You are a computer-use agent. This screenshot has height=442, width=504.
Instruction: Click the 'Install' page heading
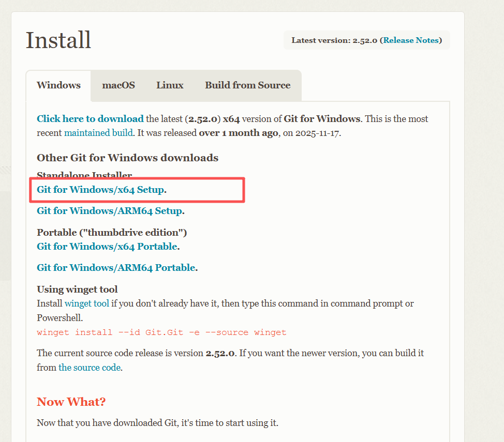(58, 40)
